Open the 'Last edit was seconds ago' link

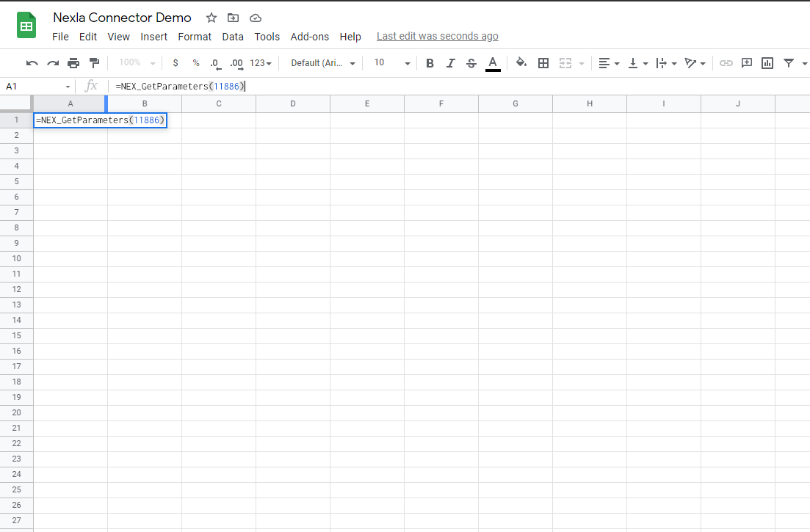click(x=438, y=36)
